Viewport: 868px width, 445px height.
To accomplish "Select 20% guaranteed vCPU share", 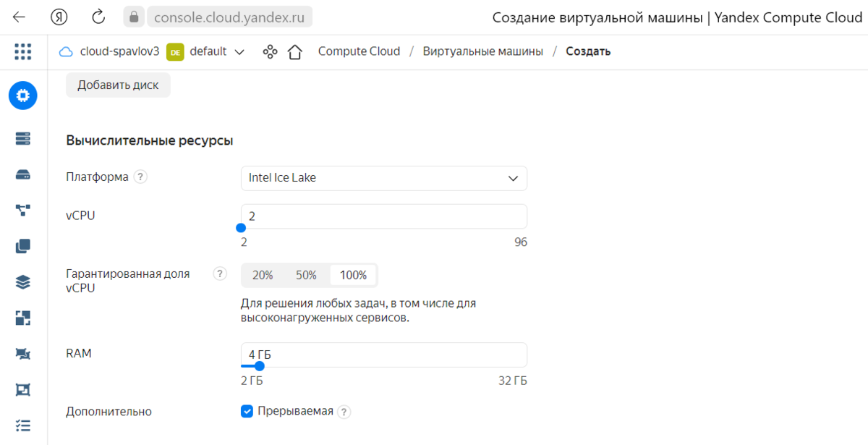I will (x=263, y=275).
